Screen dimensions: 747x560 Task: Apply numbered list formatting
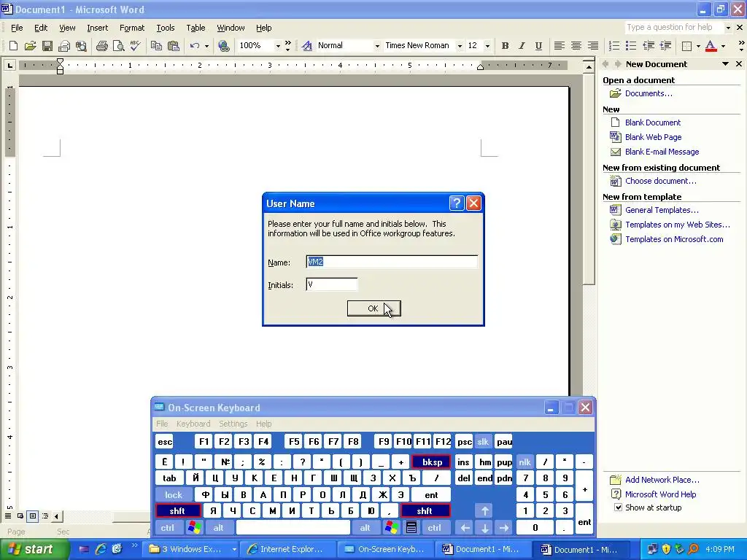click(x=614, y=46)
